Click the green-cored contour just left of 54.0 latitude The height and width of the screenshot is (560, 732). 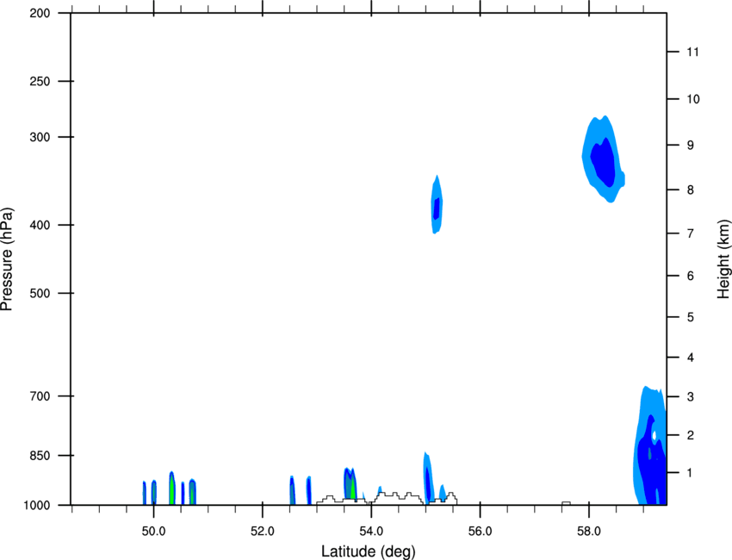point(350,484)
